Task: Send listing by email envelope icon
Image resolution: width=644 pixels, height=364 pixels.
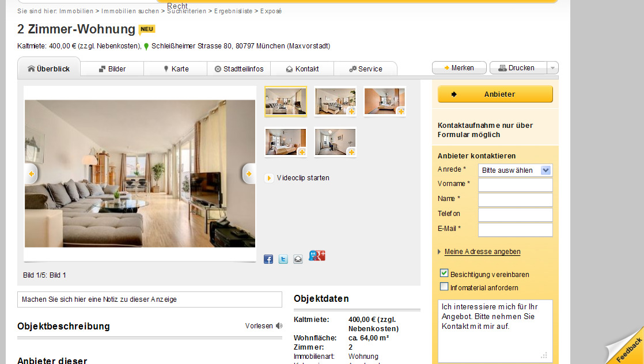Action: click(298, 259)
